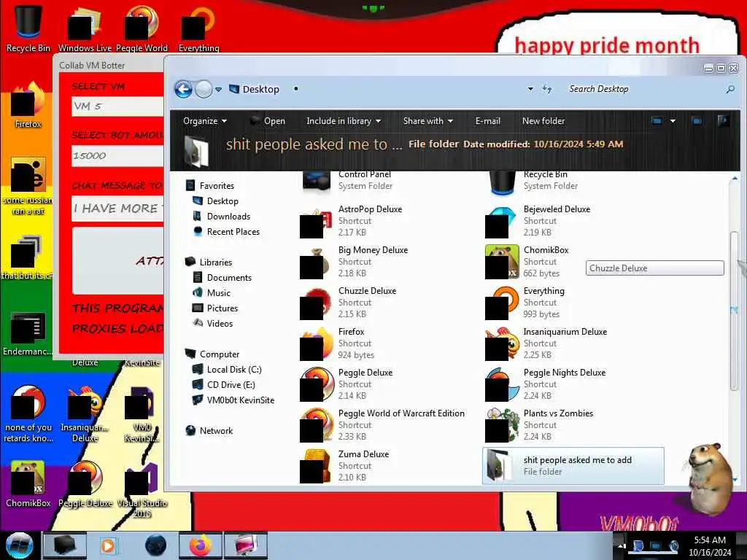Open the change view options arrow
This screenshot has height=560, width=747.
point(673,121)
